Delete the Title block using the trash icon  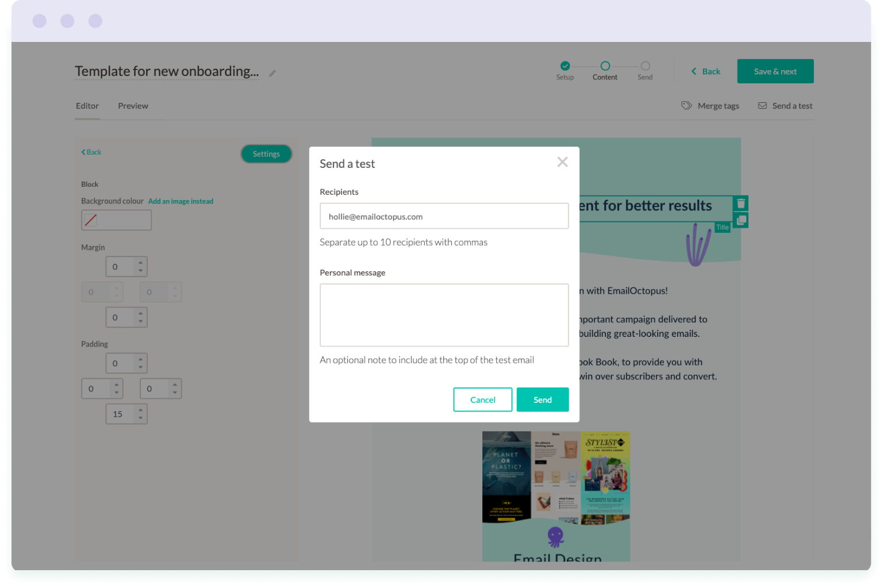(740, 203)
